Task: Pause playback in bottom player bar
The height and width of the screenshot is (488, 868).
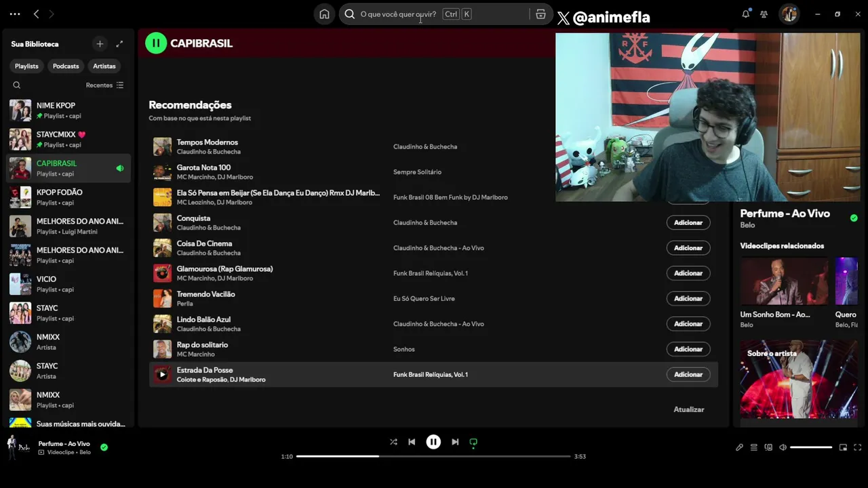Action: (x=433, y=442)
